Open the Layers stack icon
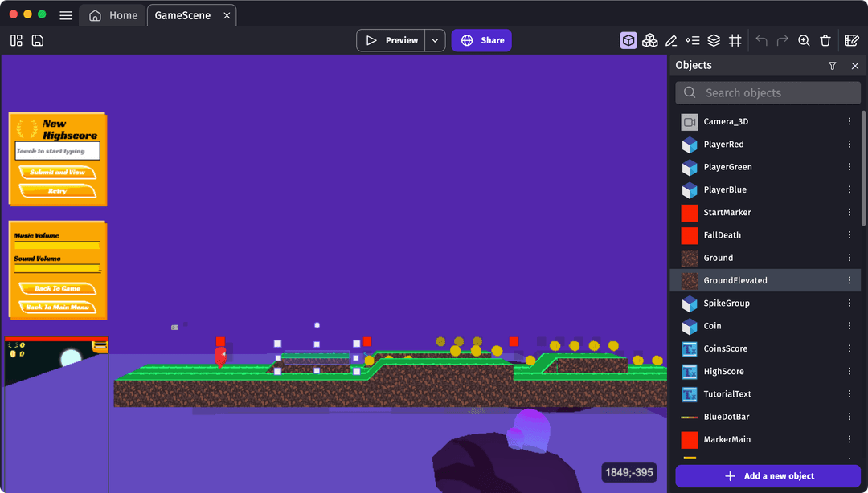This screenshot has width=868, height=493. tap(714, 39)
